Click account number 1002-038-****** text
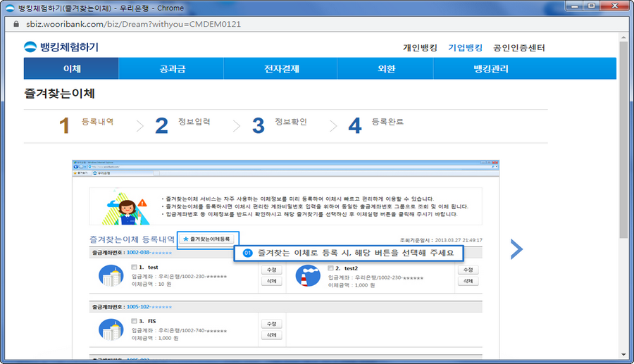This screenshot has width=634, height=364. (149, 253)
